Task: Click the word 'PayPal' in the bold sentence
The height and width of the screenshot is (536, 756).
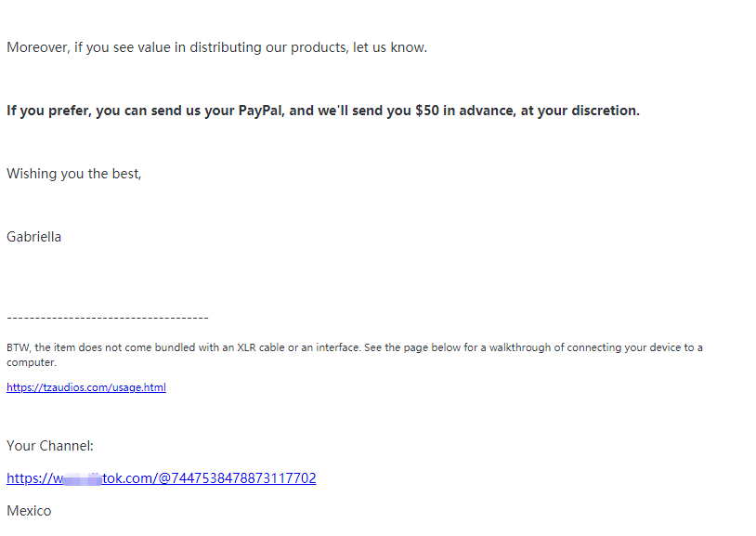Action: [x=261, y=111]
